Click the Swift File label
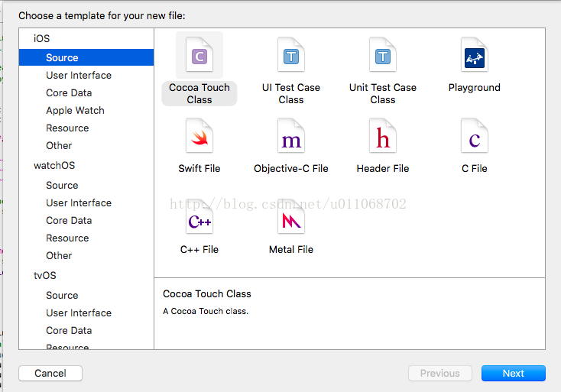Screen dimensions: 561x392 199,168
